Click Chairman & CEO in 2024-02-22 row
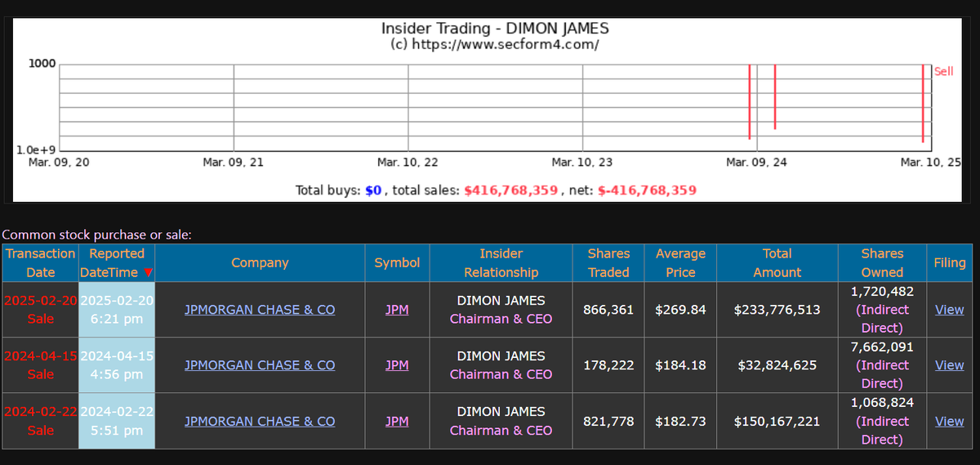The image size is (980, 465). point(501,431)
